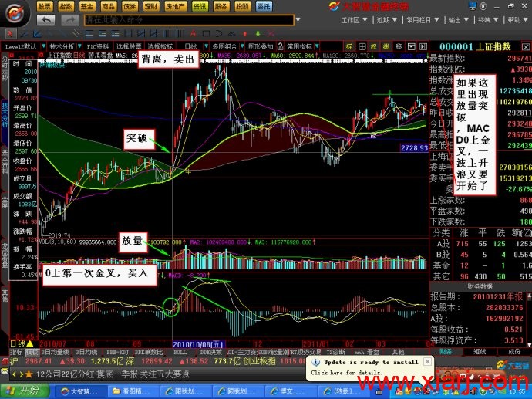Click the 股票 category button
Screen dimensions: 532x399
(x=45, y=6)
